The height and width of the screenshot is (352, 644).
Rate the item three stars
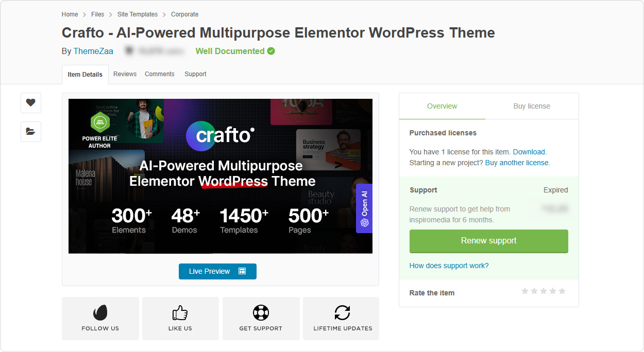(544, 291)
